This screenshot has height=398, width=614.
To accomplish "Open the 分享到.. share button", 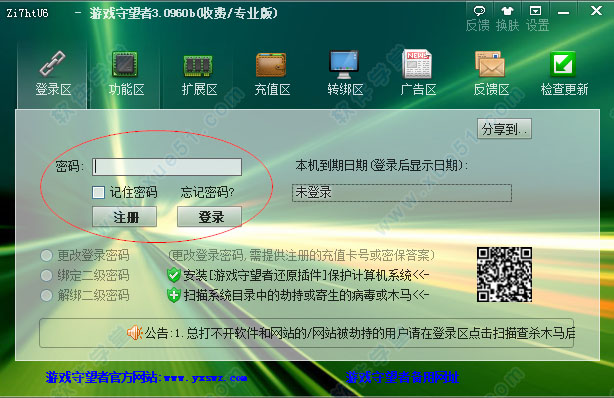I will tap(504, 129).
